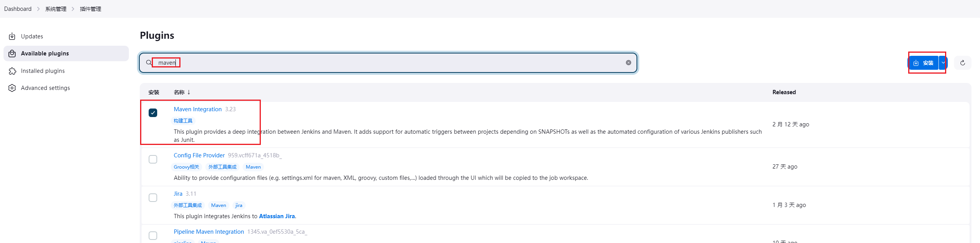Click the Updates download icon in sidebar

[x=12, y=36]
